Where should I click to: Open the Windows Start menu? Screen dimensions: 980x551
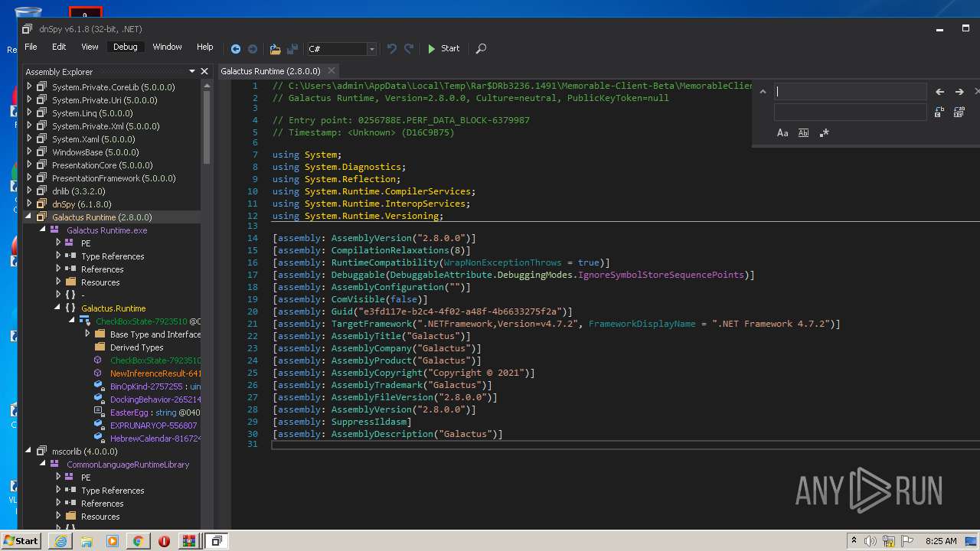click(21, 540)
